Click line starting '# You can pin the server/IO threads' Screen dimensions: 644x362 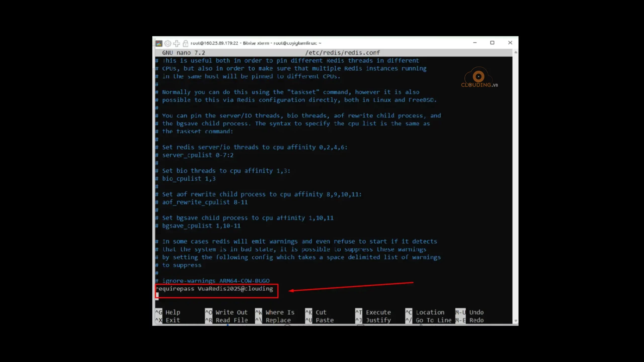tap(298, 116)
